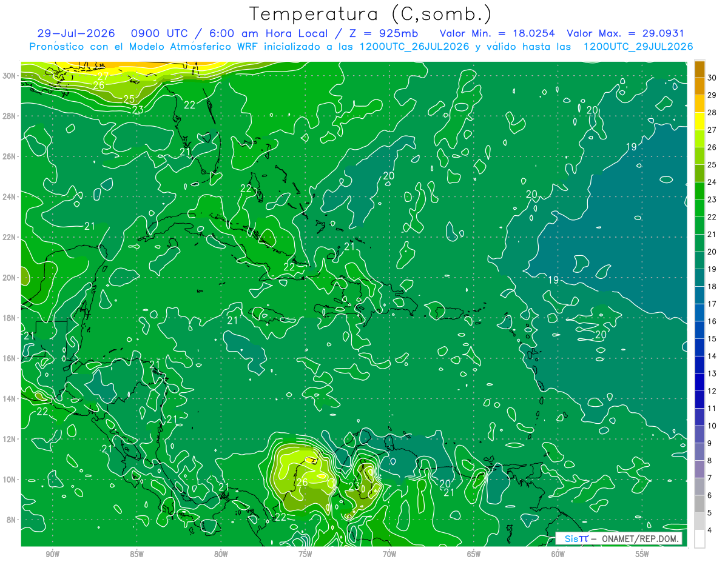The width and height of the screenshot is (728, 562).
Task: Click the colorbar scale value "18"
Action: click(712, 286)
